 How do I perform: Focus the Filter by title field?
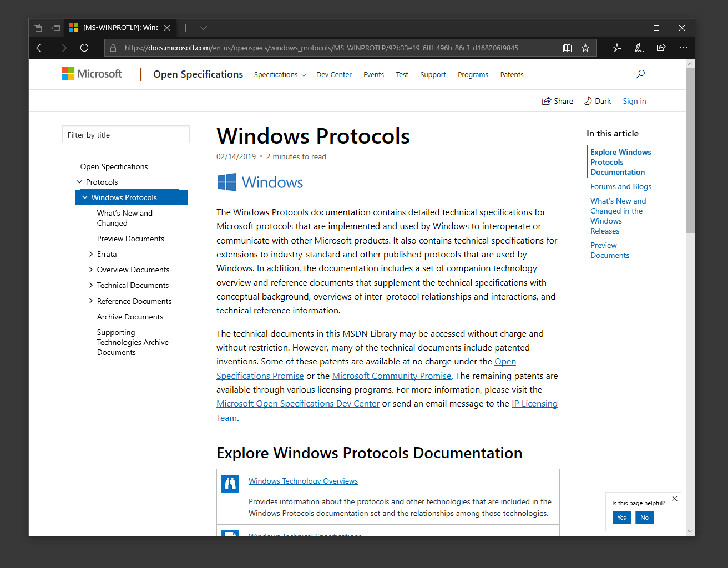(126, 135)
